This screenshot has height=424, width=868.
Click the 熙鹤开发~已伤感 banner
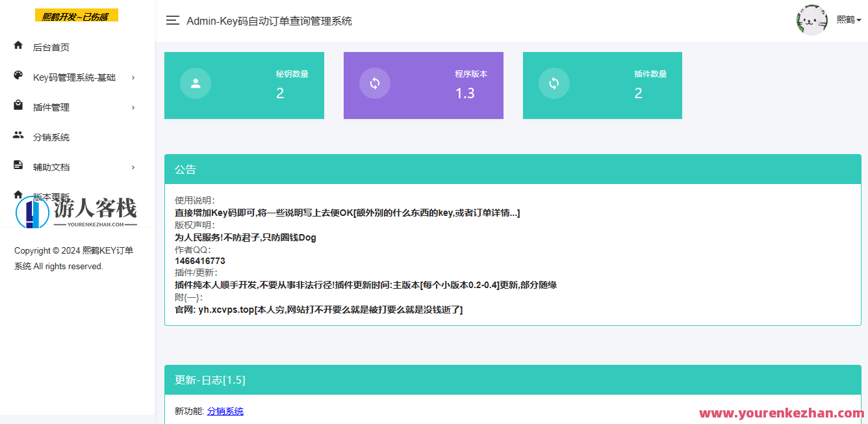77,14
